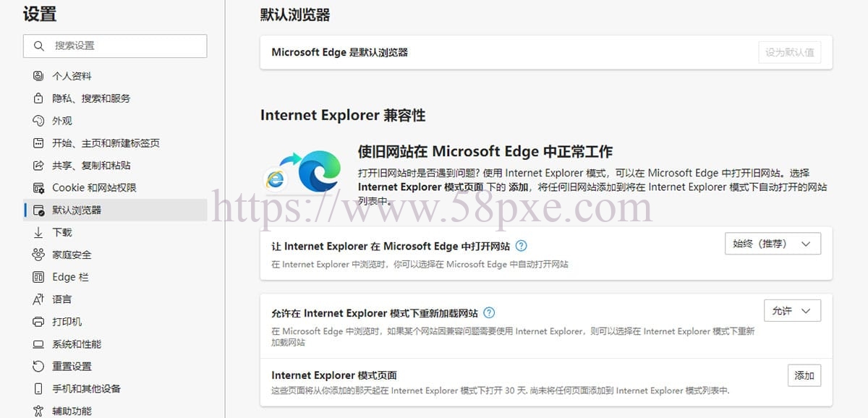This screenshot has height=418, width=868.
Task: Open the Cookie 和网站权限 icon
Action: click(38, 188)
